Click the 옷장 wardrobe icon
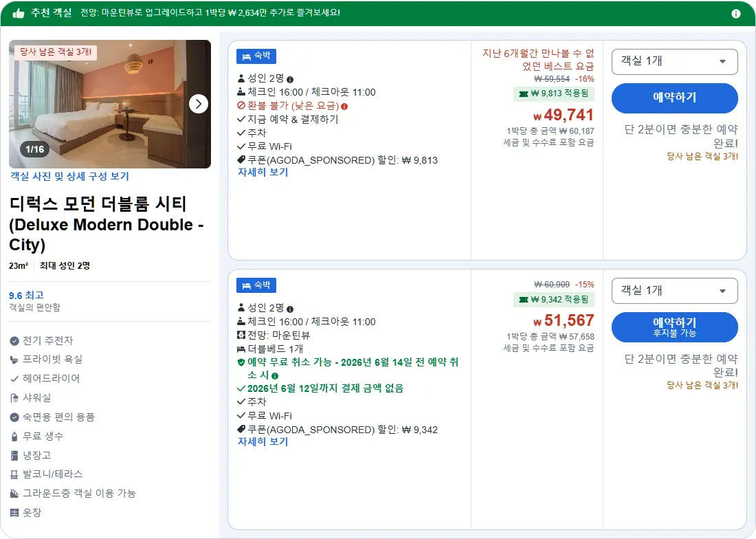Viewport: 756px width, 539px height. (x=14, y=512)
